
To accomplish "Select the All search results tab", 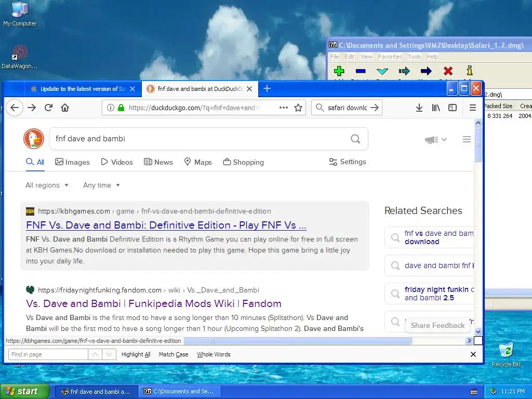I will click(35, 162).
